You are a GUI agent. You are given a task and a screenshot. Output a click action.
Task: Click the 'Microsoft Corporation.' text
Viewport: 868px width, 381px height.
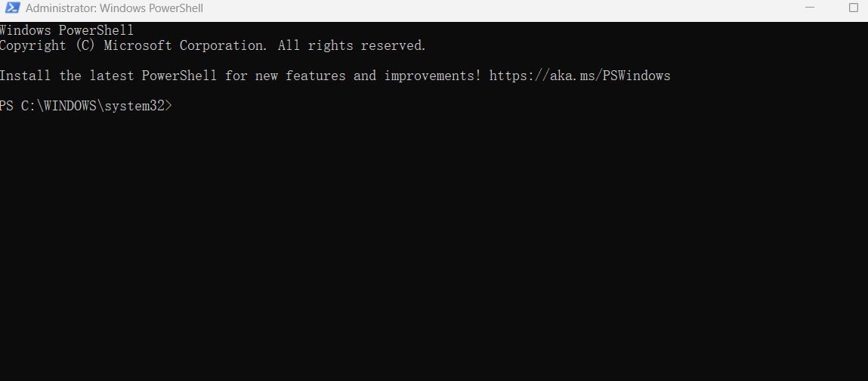pyautogui.click(x=186, y=45)
